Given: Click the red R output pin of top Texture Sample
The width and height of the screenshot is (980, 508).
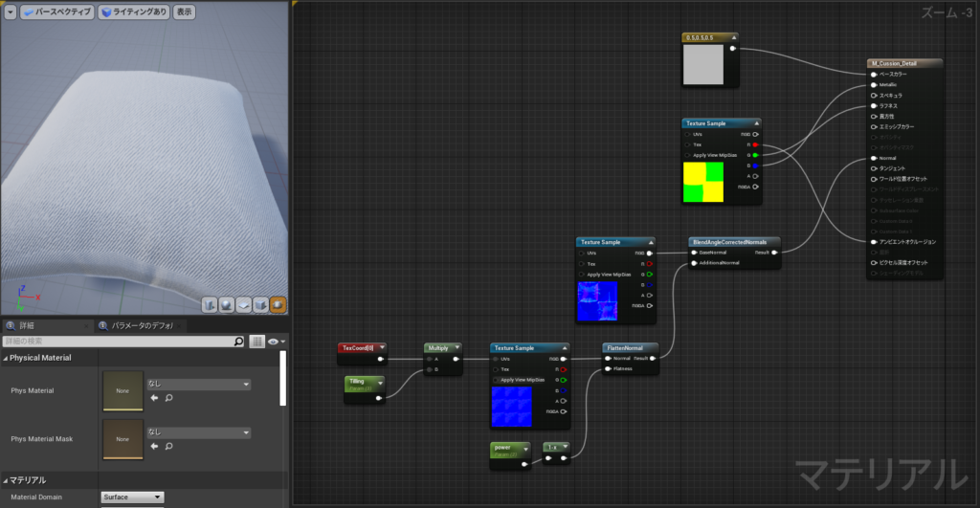Looking at the screenshot, I should click(x=756, y=145).
